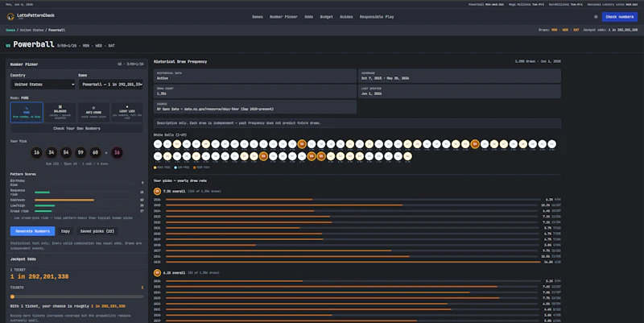Select highlighted ball 34 in White Balls grid
644x323 pixels.
(475, 144)
